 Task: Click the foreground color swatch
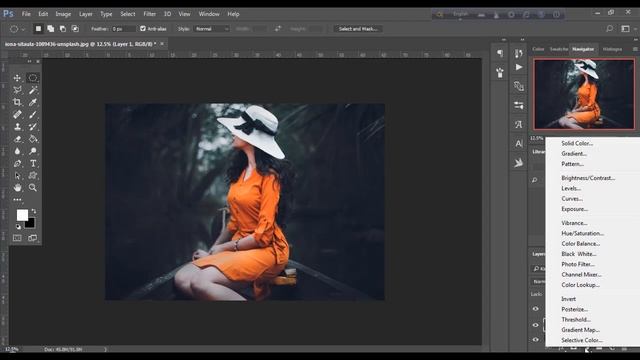tap(22, 215)
